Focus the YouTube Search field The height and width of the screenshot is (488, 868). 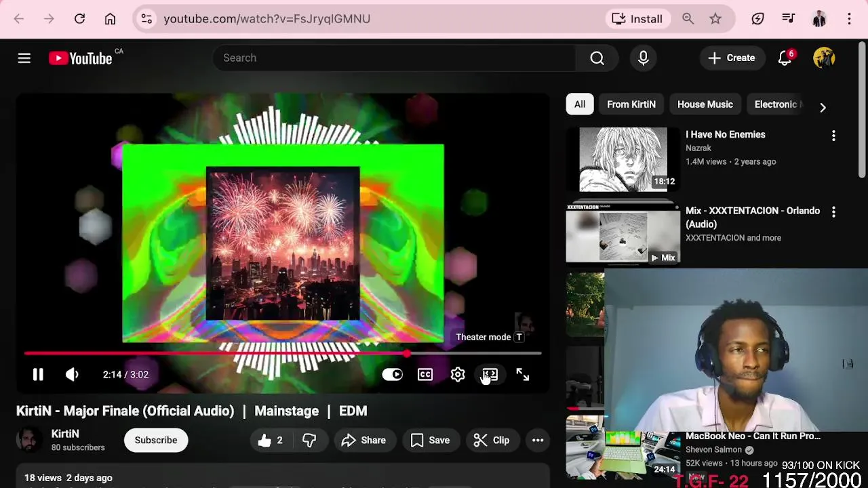point(393,58)
